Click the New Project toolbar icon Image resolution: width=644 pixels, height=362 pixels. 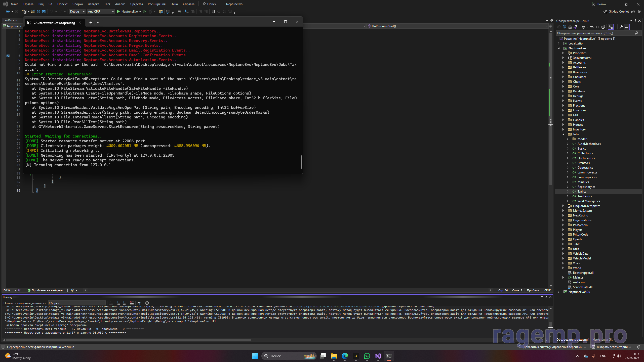tap(24, 12)
